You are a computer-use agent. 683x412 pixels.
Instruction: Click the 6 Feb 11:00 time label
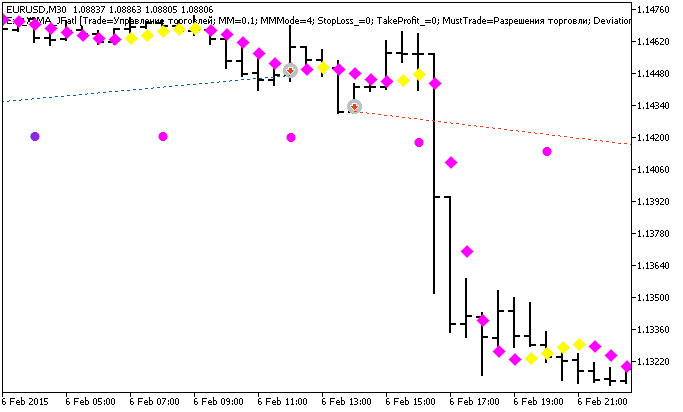pyautogui.click(x=283, y=401)
